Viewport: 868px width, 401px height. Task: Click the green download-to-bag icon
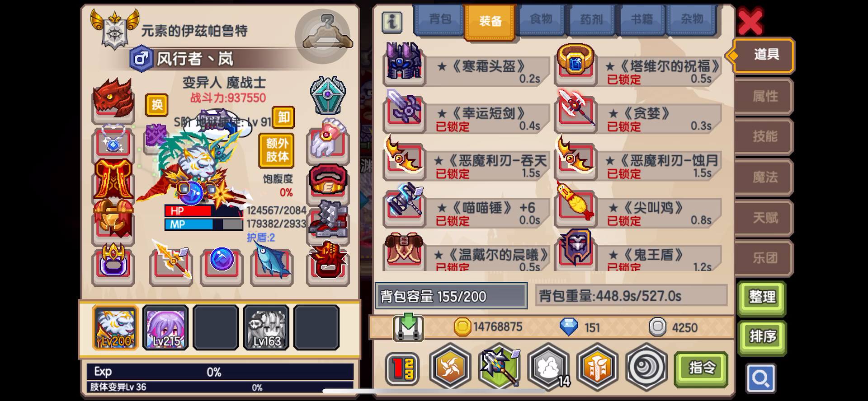coord(408,327)
